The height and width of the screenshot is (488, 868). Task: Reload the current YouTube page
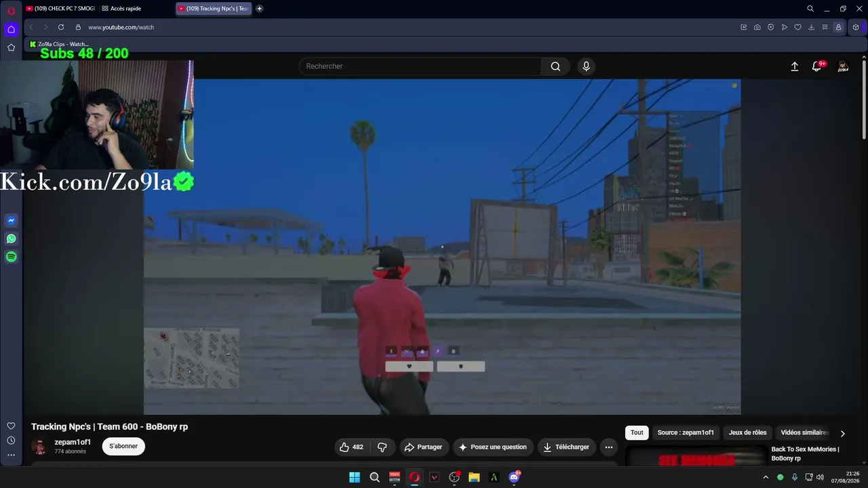(61, 27)
